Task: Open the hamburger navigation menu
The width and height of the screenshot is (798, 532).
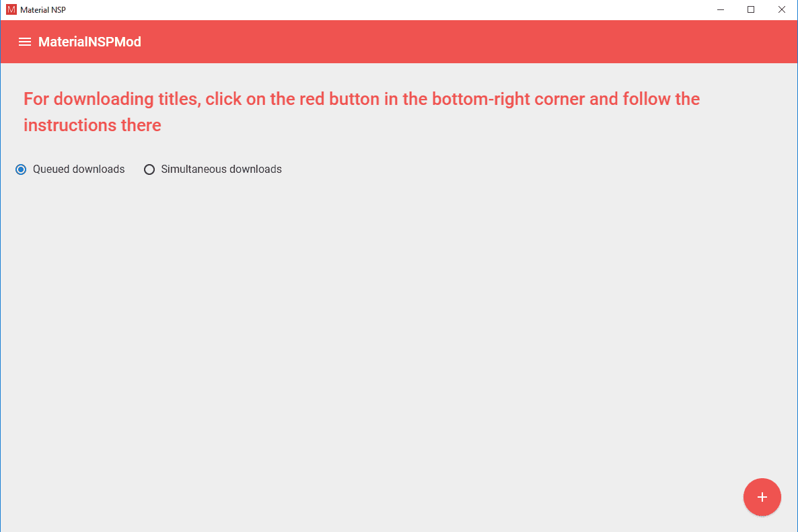Action: 24,42
